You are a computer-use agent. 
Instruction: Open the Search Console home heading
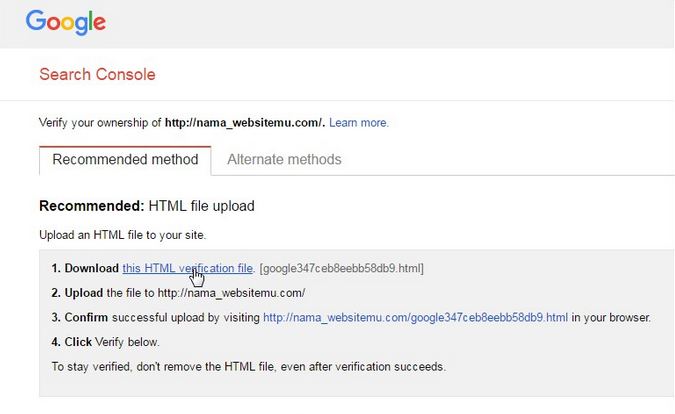[x=97, y=74]
